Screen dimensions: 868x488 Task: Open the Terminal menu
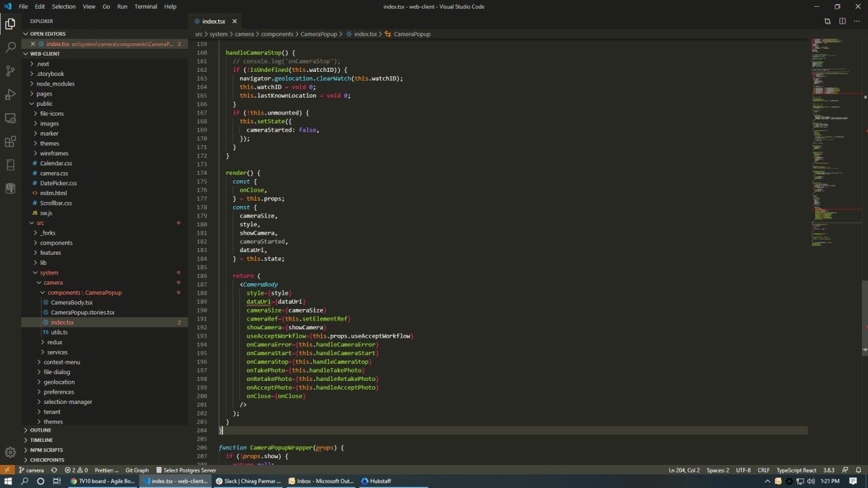point(145,7)
